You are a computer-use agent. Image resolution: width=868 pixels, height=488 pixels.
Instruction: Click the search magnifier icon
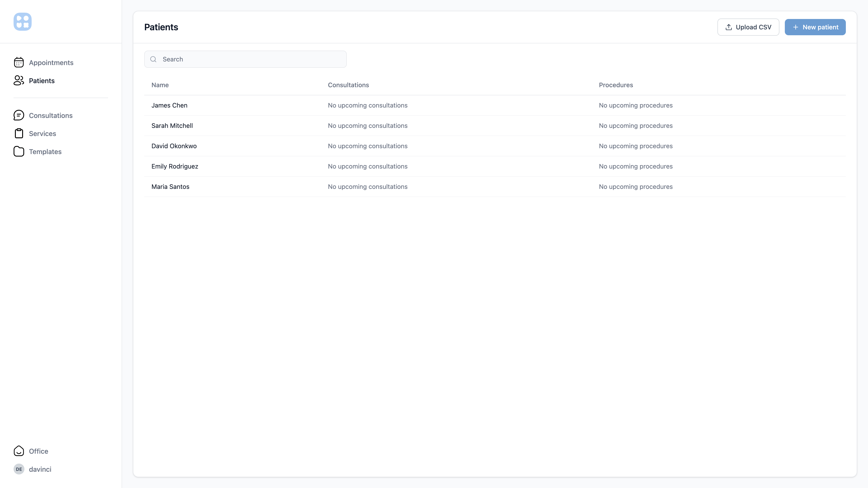pos(153,59)
